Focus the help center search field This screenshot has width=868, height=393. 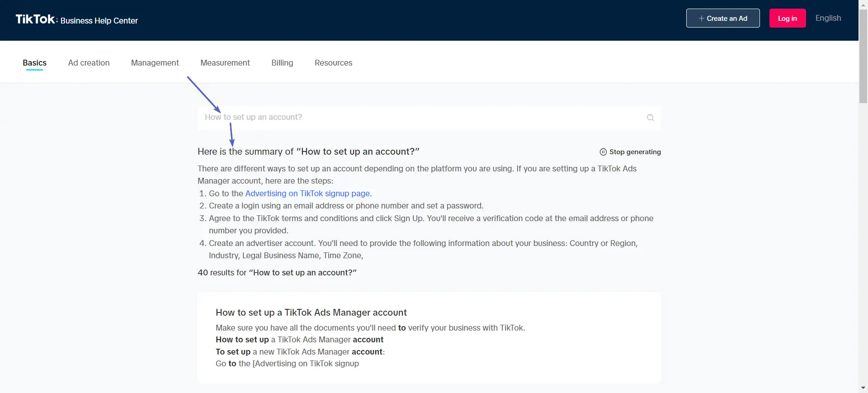coord(429,118)
